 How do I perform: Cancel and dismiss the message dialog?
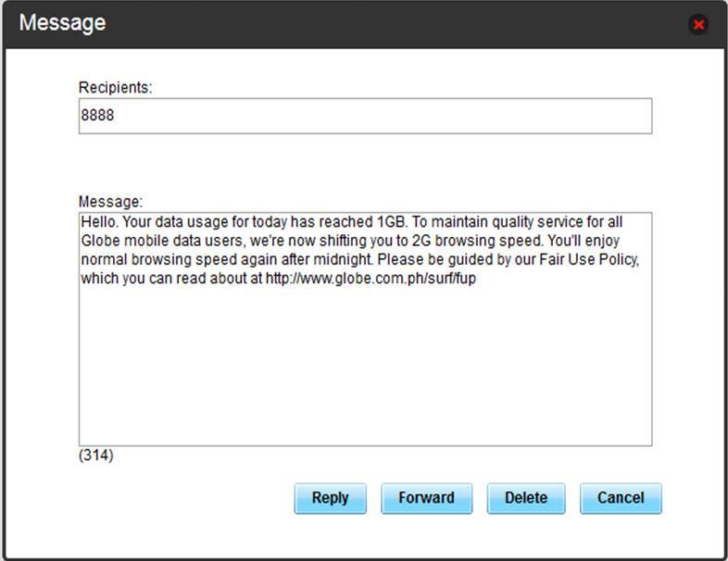click(621, 498)
